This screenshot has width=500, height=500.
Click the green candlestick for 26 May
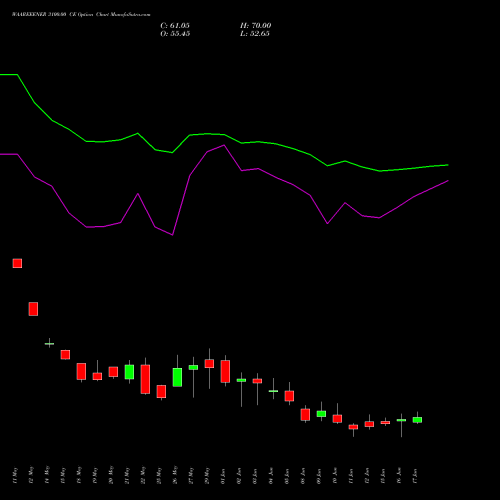[x=177, y=377]
